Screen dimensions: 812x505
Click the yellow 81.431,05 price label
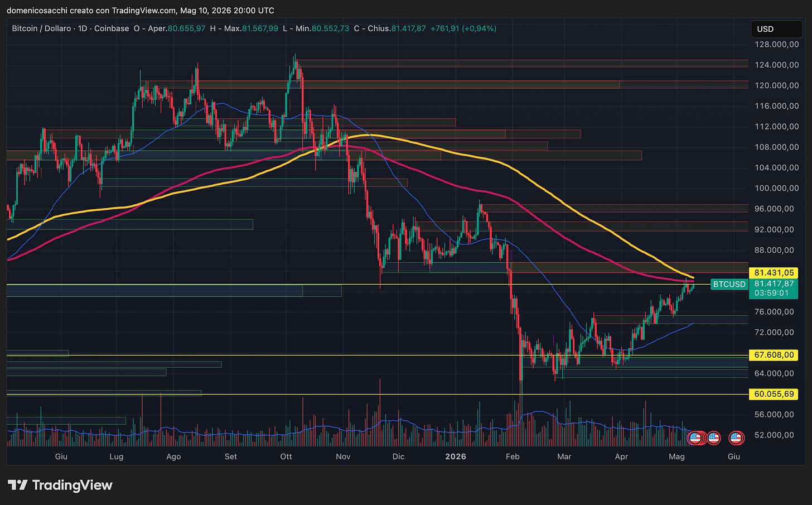pyautogui.click(x=774, y=273)
